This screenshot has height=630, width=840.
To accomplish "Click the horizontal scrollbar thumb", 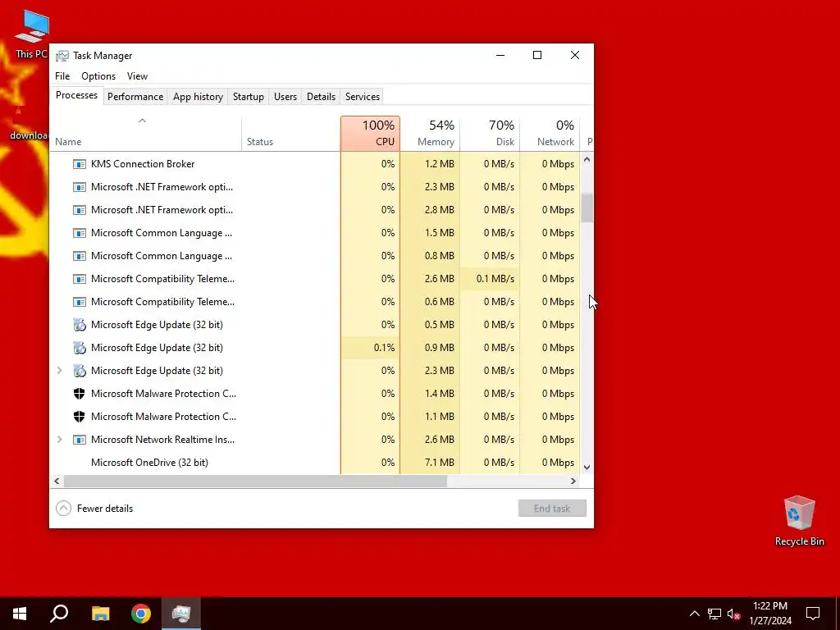I will click(256, 481).
